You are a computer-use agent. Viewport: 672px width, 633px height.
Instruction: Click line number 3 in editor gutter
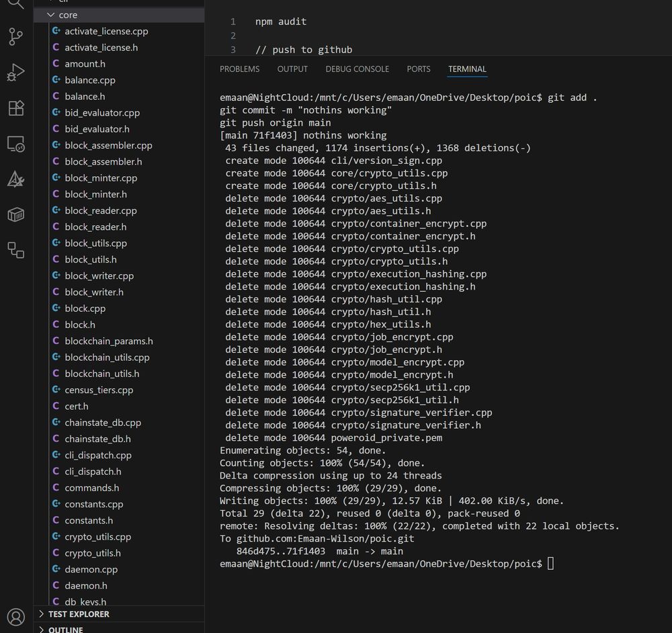(233, 50)
